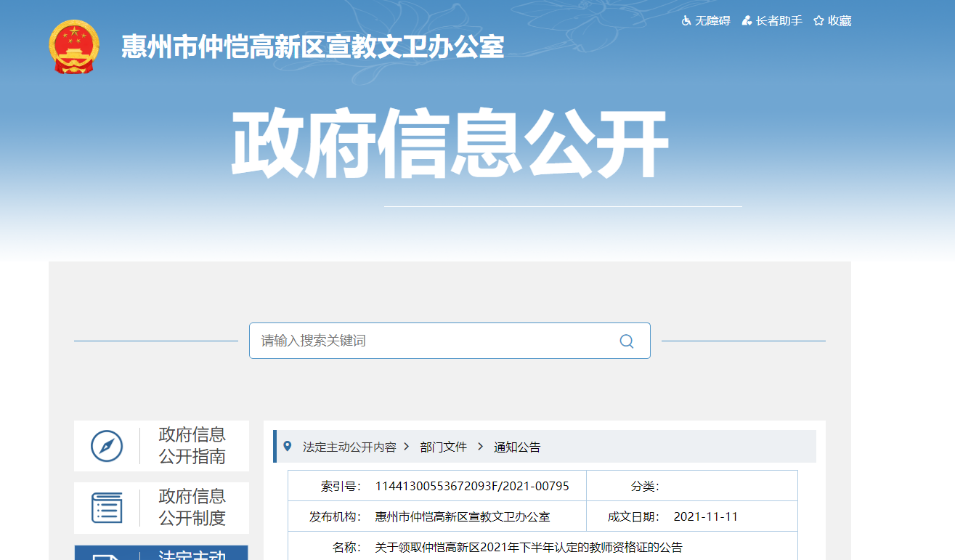The height and width of the screenshot is (560, 955).
Task: Select 政府信息公开指南 sidebar text
Action: click(192, 445)
